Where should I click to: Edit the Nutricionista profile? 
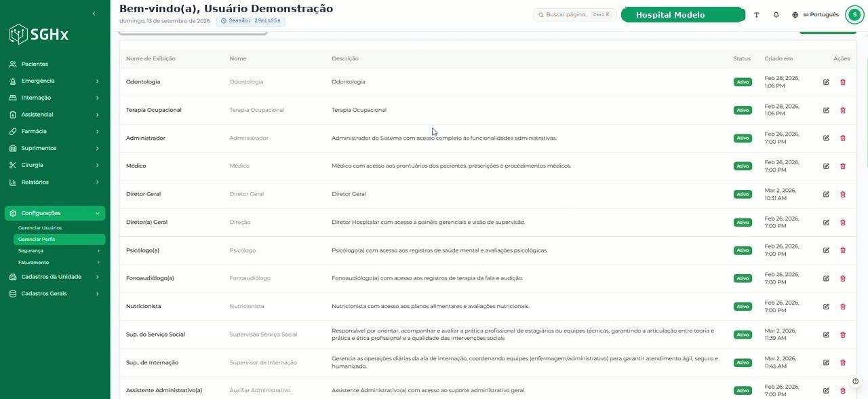click(826, 306)
